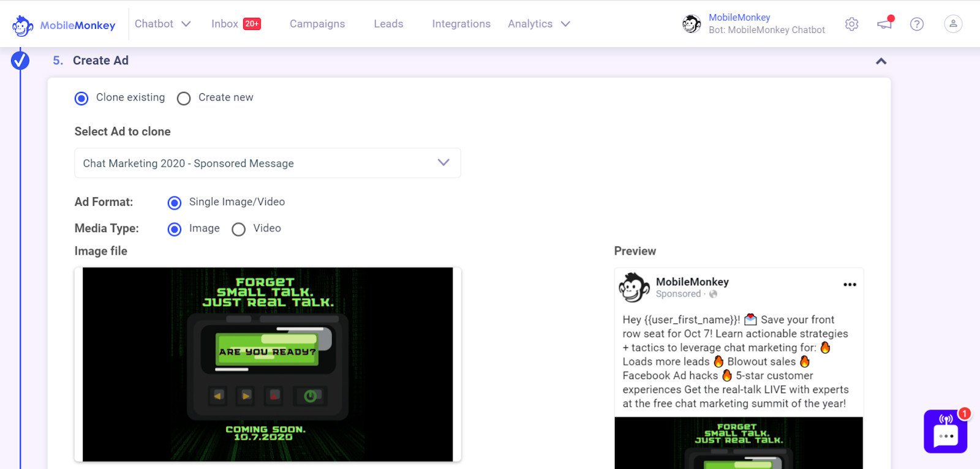Open the chat widget bubble icon
The image size is (980, 469).
[945, 432]
